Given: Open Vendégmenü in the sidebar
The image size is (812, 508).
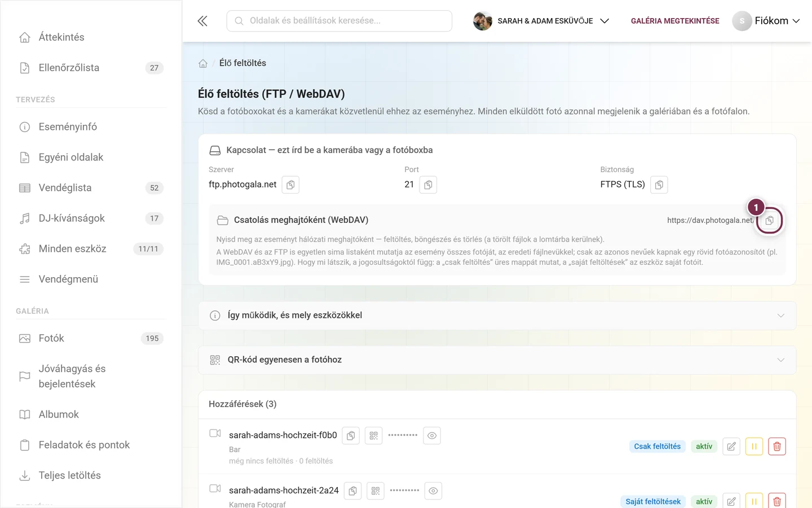Looking at the screenshot, I should coord(91,279).
